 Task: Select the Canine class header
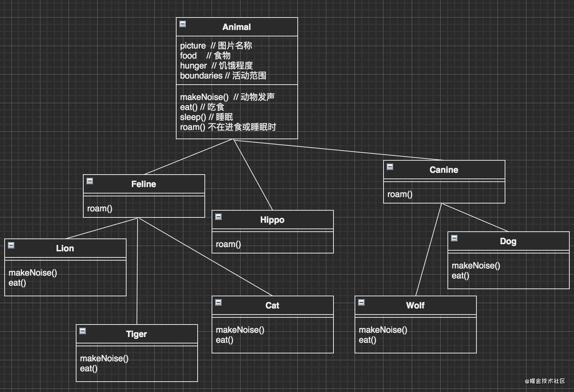tap(444, 170)
